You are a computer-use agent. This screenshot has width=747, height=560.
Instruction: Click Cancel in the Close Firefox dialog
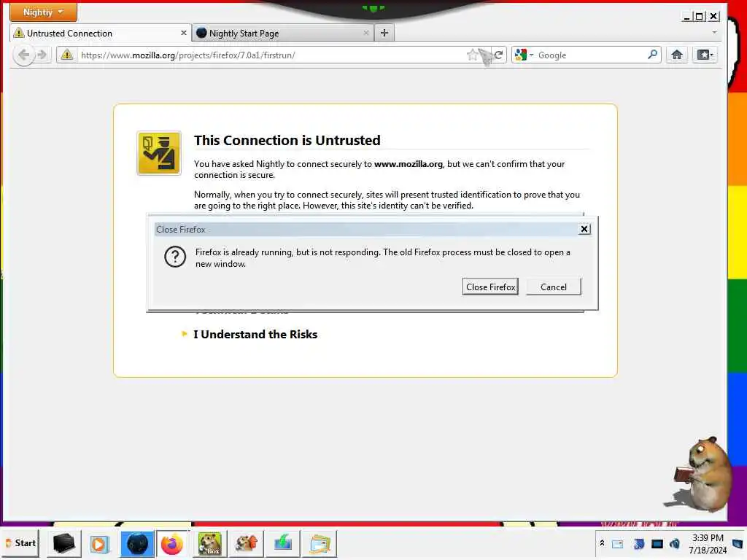554,287
